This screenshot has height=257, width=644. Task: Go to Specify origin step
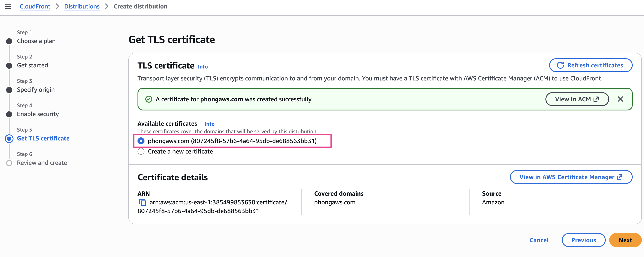pos(36,90)
